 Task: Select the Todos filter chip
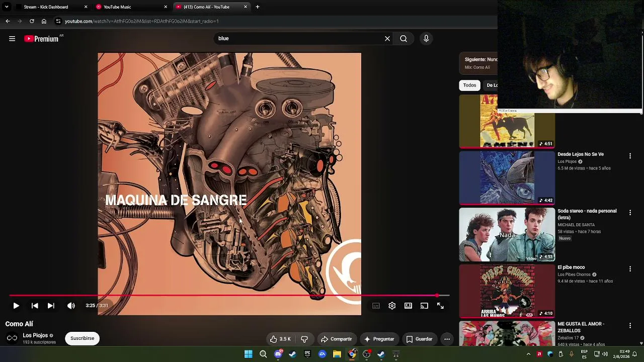tap(469, 85)
